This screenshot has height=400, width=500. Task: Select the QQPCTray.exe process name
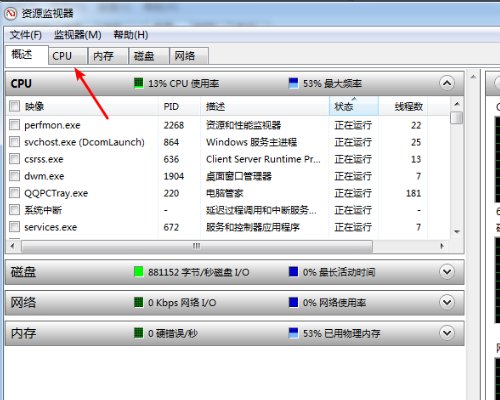click(x=56, y=193)
